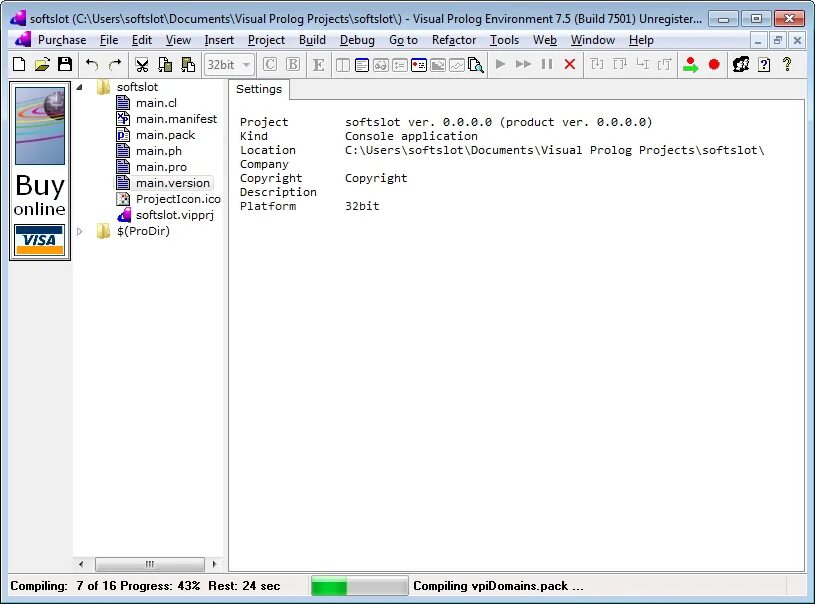This screenshot has height=604, width=815.
Task: Click the Run play triangle icon
Action: click(501, 64)
